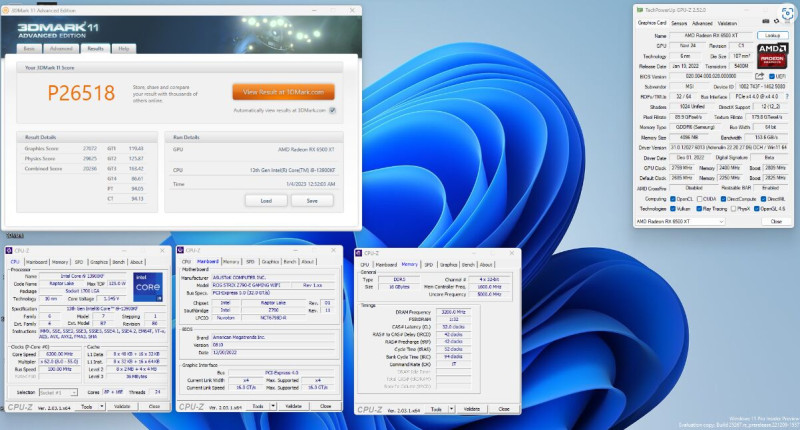800x430 pixels.
Task: Open the SPD tab in the Memory CPU-Z window
Action: [429, 265]
